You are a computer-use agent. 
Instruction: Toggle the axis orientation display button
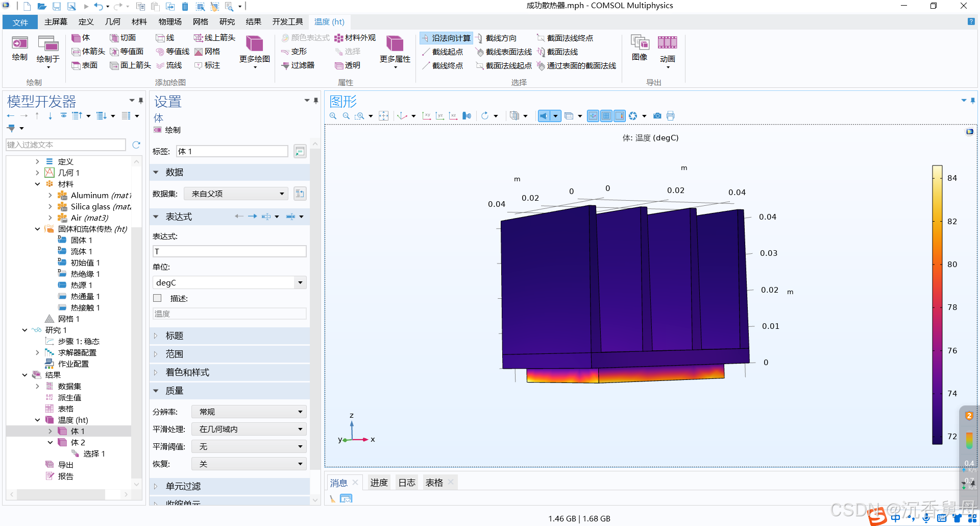pyautogui.click(x=593, y=116)
